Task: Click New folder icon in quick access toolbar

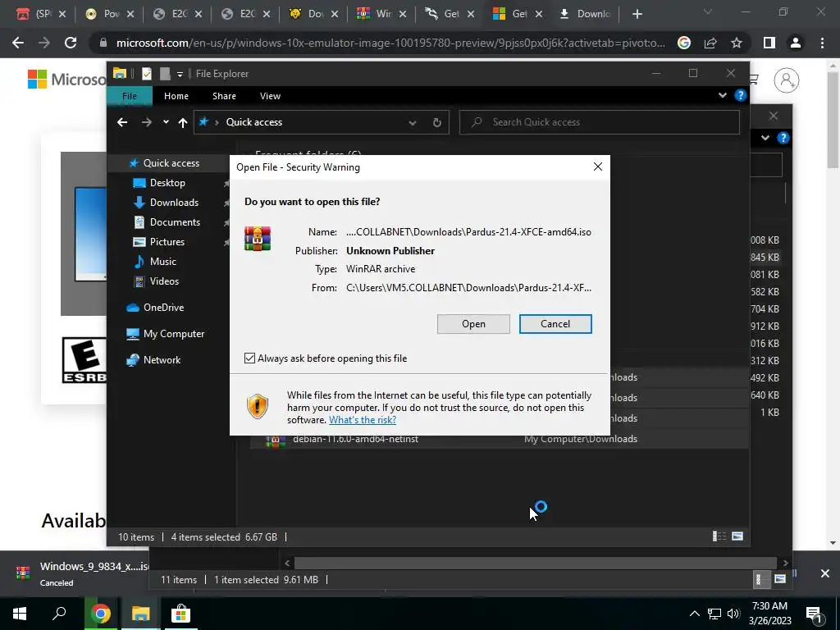Action: click(164, 73)
